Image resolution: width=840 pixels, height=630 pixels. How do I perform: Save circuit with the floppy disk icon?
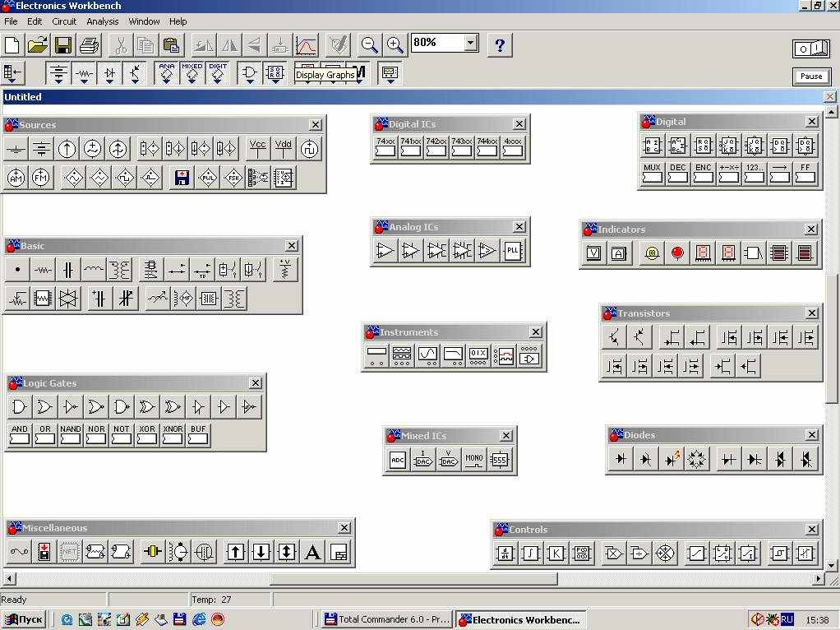[63, 45]
